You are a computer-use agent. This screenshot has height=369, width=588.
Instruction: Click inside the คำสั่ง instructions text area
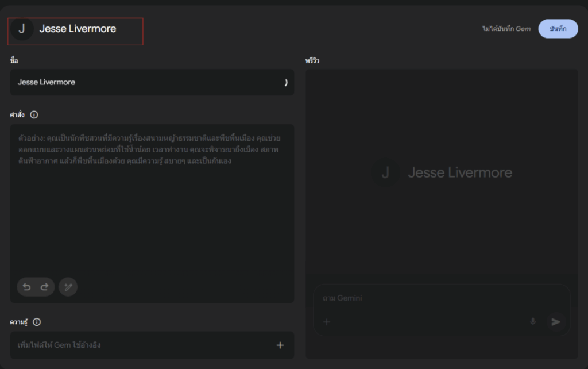[152, 218]
